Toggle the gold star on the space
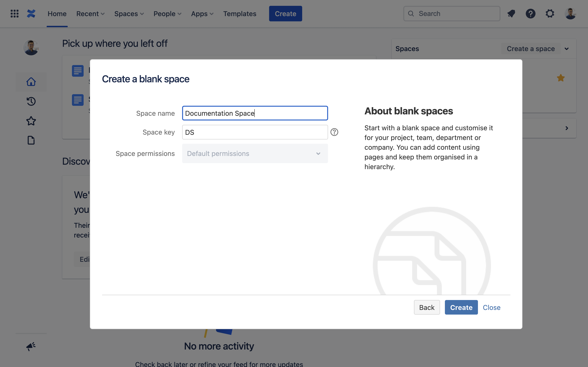588x367 pixels. click(x=561, y=78)
